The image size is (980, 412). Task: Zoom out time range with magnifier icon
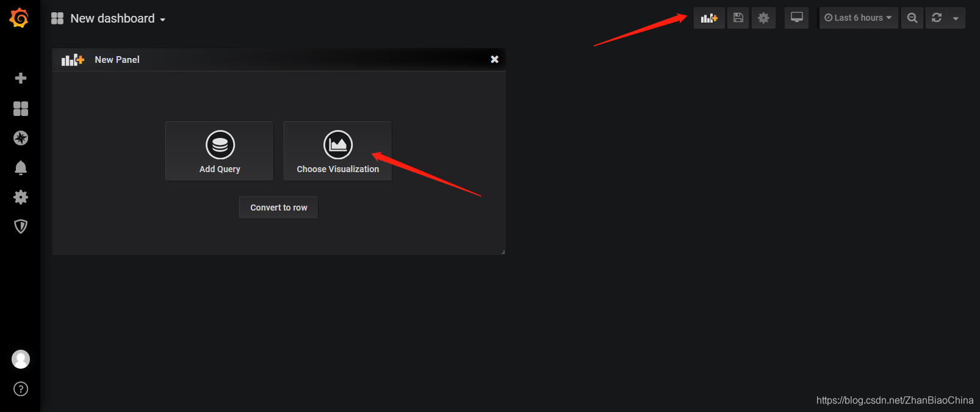(912, 18)
